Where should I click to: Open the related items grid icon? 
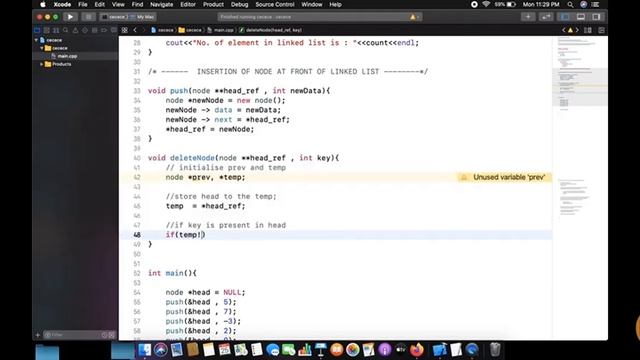pyautogui.click(x=124, y=30)
